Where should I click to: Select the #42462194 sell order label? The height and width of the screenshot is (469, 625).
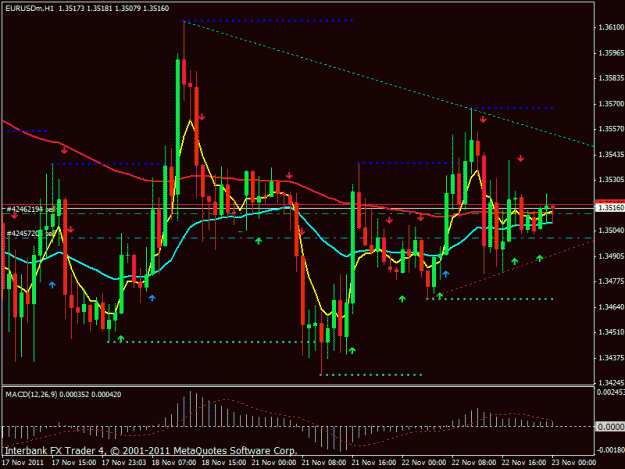[x=30, y=209]
